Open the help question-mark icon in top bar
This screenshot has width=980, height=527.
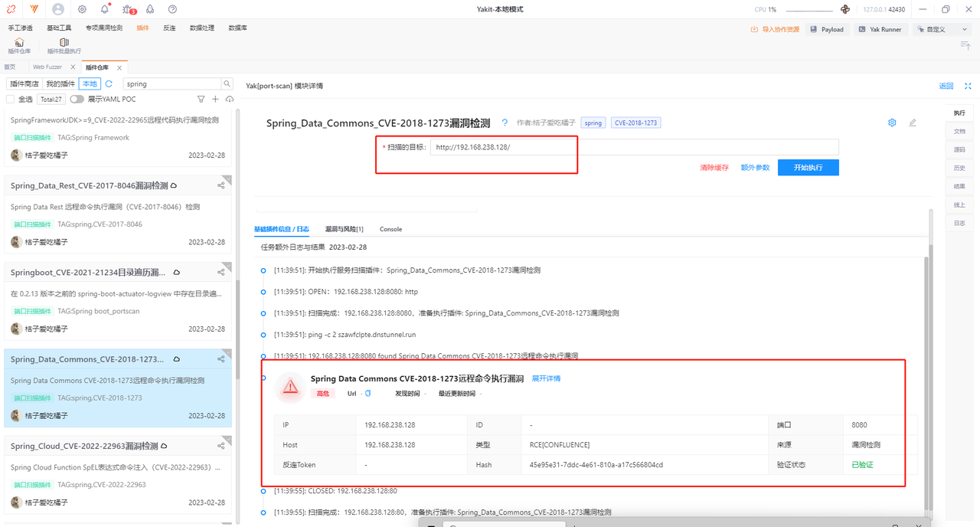click(172, 9)
